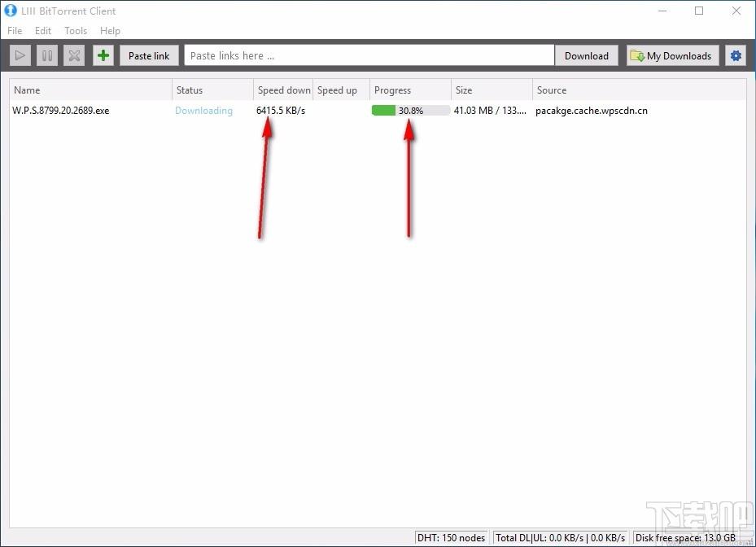Click the Downloading status text

point(203,111)
